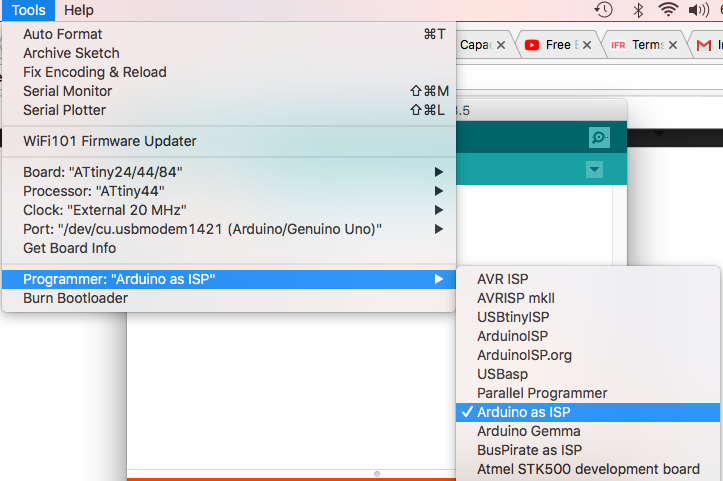Viewport: 723px width, 481px height.
Task: Expand the Port usbmodem1421 submenu
Action: [229, 229]
